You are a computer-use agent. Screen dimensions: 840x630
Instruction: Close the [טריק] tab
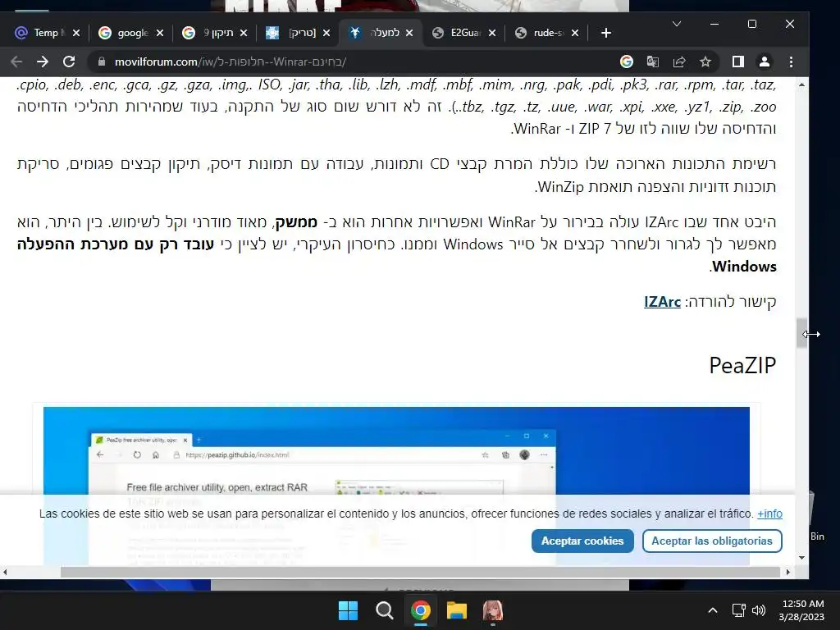[326, 33]
